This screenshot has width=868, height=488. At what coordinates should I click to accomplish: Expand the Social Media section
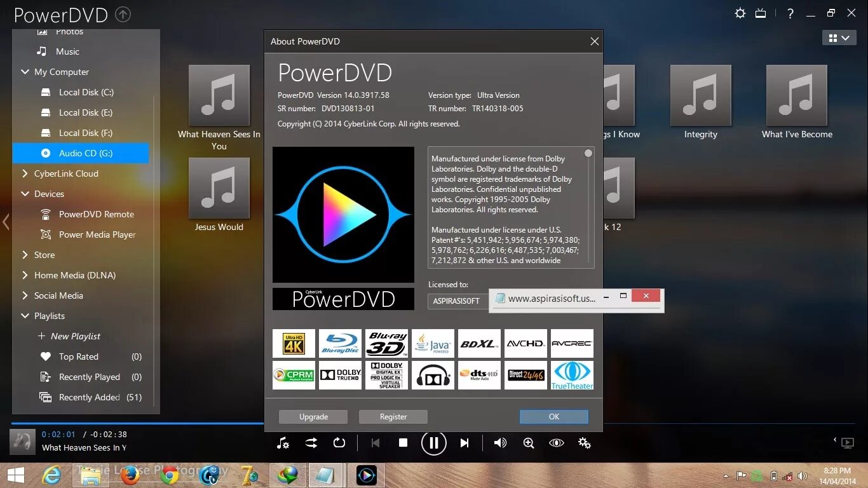pos(25,295)
